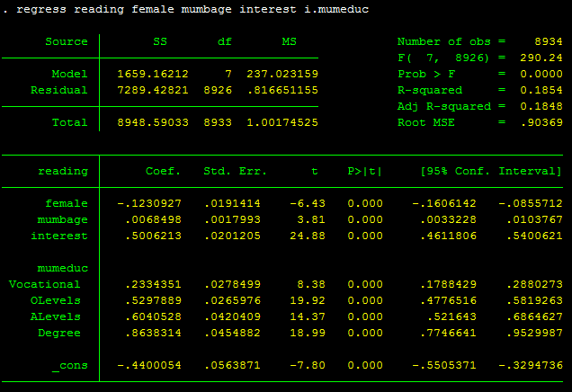Select the mumbage variable row label
Image resolution: width=572 pixels, height=392 pixels.
coord(63,220)
